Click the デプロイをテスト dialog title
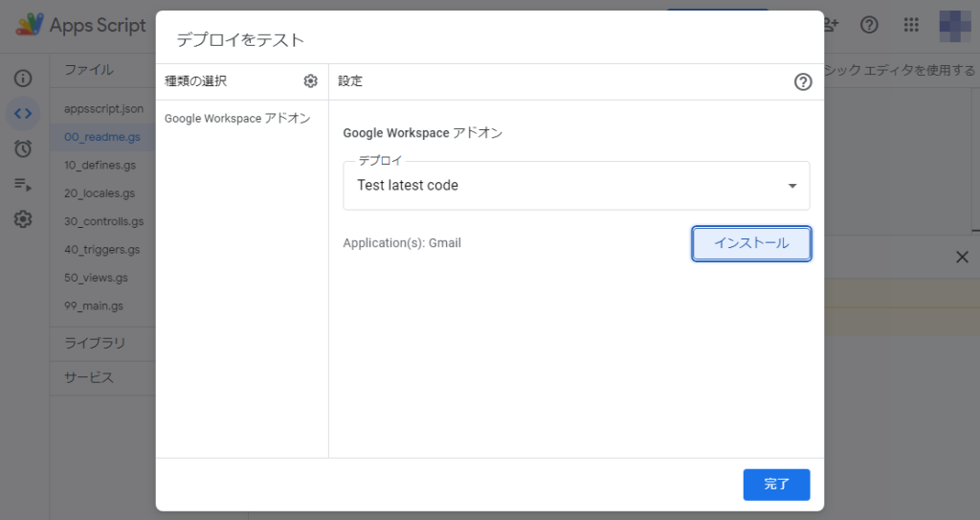This screenshot has width=980, height=520. [x=240, y=40]
